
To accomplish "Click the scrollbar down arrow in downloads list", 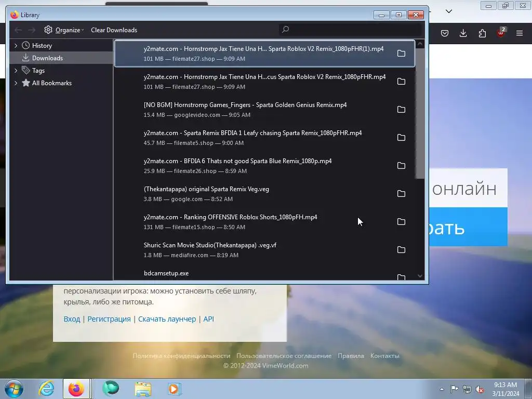I will (420, 276).
